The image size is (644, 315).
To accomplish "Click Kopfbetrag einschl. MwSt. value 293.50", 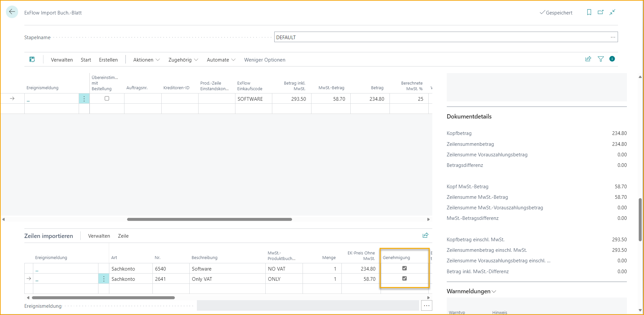I will (x=619, y=240).
